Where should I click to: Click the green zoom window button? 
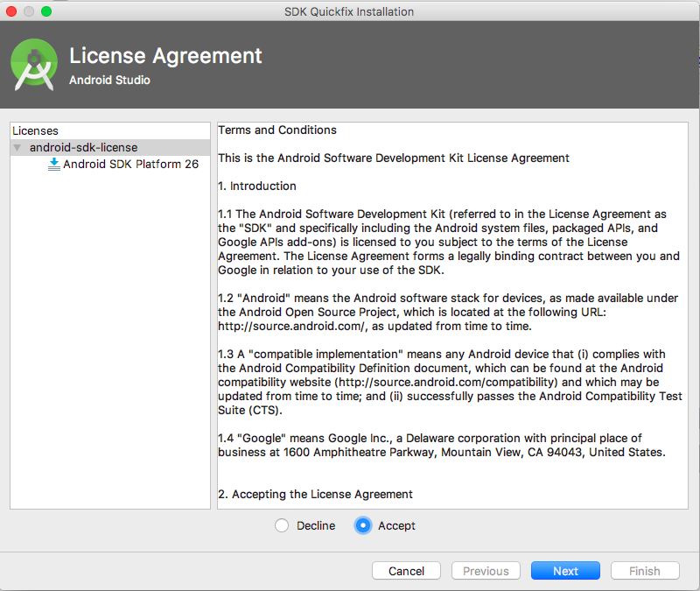click(x=46, y=11)
